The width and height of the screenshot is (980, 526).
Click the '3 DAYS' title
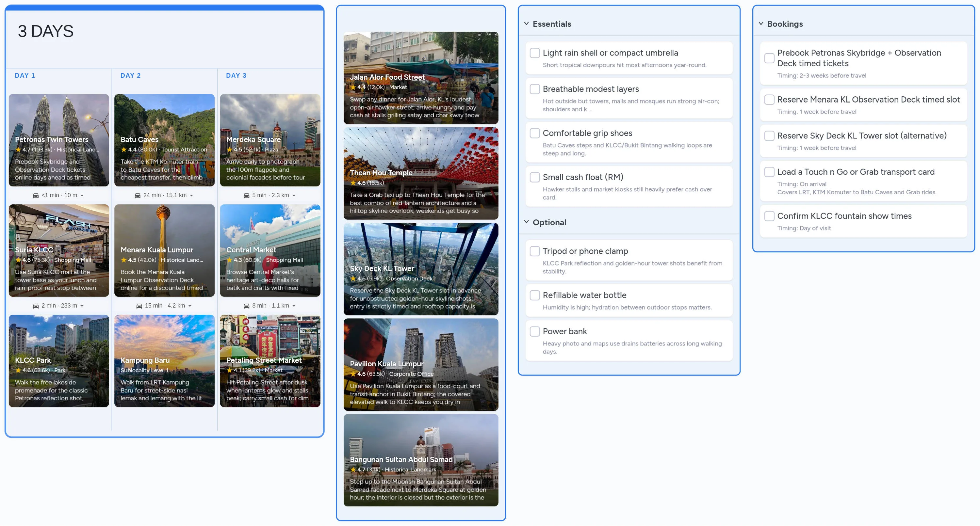[x=46, y=31]
